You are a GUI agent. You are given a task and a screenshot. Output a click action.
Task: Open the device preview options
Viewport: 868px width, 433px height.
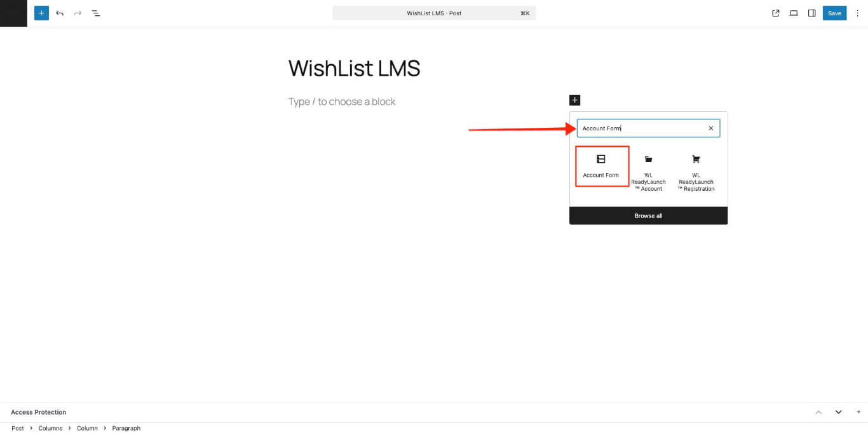[794, 13]
